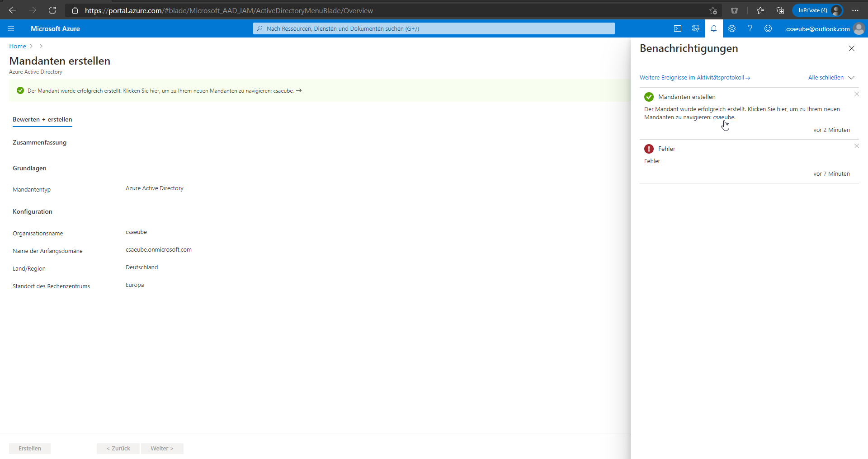Screen dimensions: 868x459
Task: Navigate to the Home breadcrumb
Action: 18,46
